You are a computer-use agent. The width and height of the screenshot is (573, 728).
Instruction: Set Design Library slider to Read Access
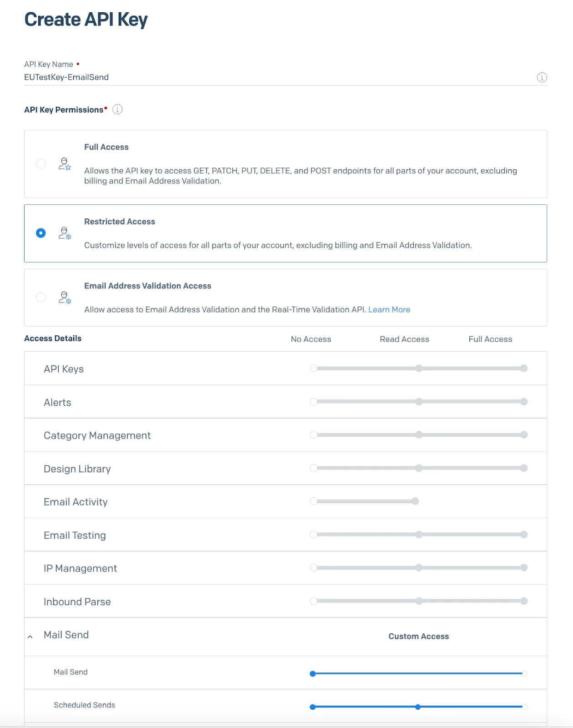(419, 468)
